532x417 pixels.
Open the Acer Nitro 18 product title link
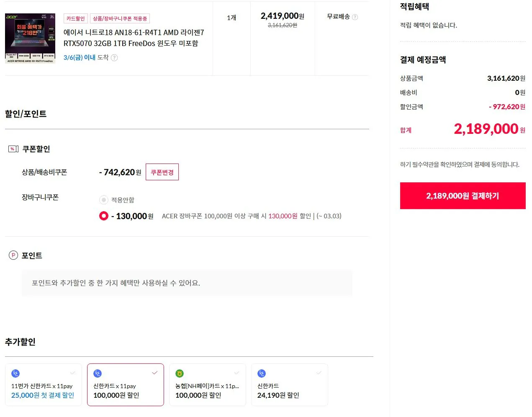(134, 38)
